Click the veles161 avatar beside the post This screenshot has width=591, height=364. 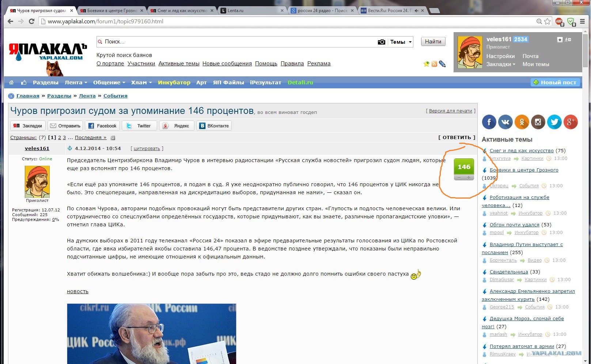tap(37, 182)
